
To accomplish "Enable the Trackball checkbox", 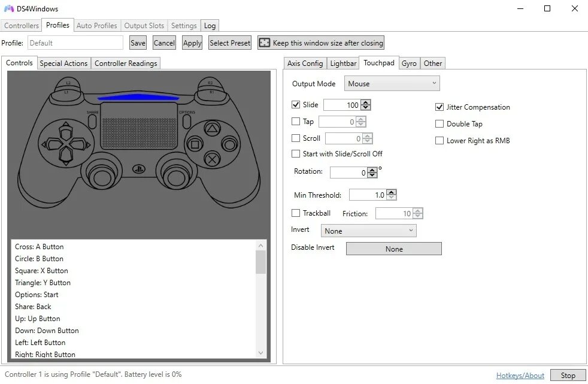I will click(296, 213).
